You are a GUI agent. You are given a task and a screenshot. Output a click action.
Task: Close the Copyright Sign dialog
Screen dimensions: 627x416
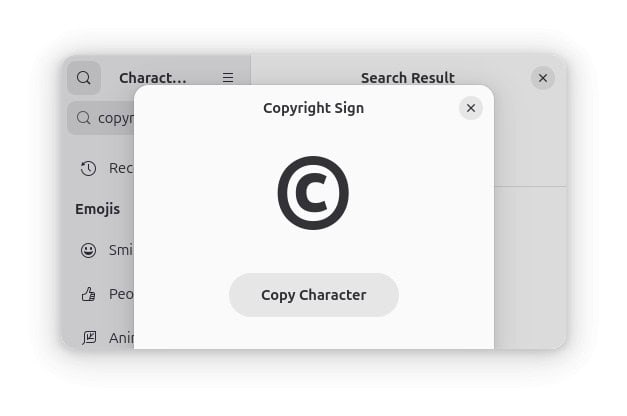click(471, 108)
